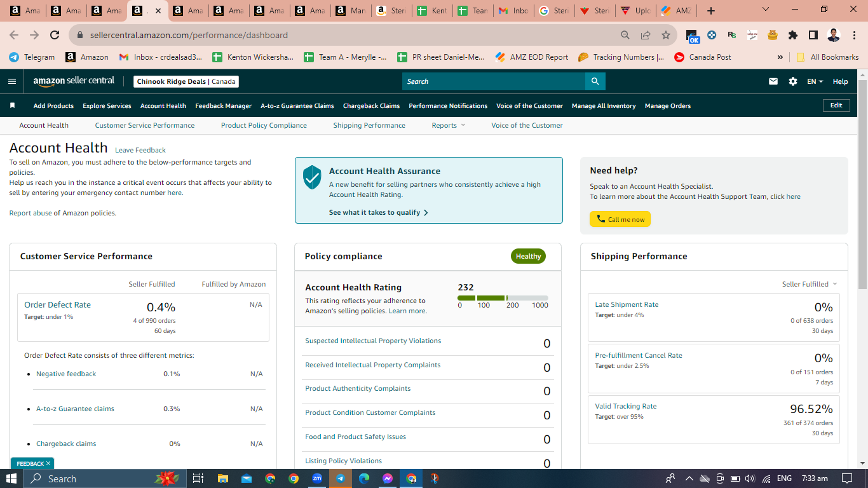Click the Windows Start button
Viewport: 868px width, 488px height.
tap(11, 478)
